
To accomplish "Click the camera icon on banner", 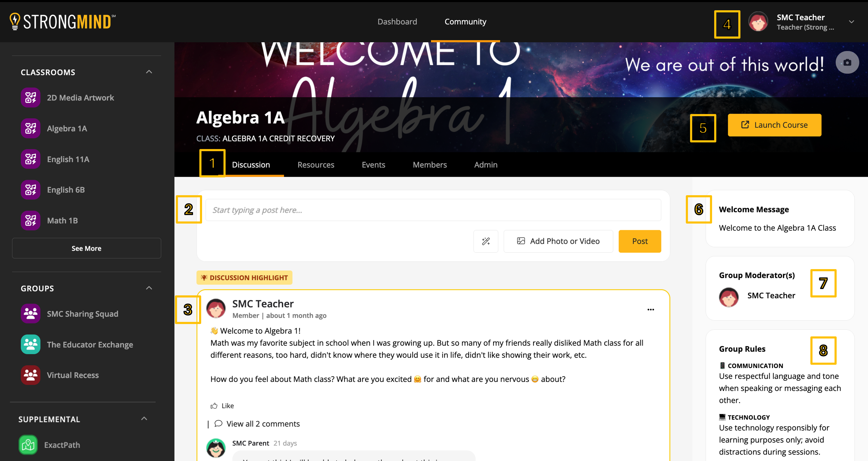I will tap(847, 62).
